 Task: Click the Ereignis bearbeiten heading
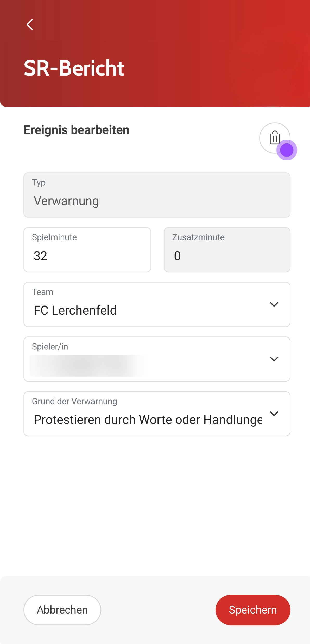click(77, 130)
